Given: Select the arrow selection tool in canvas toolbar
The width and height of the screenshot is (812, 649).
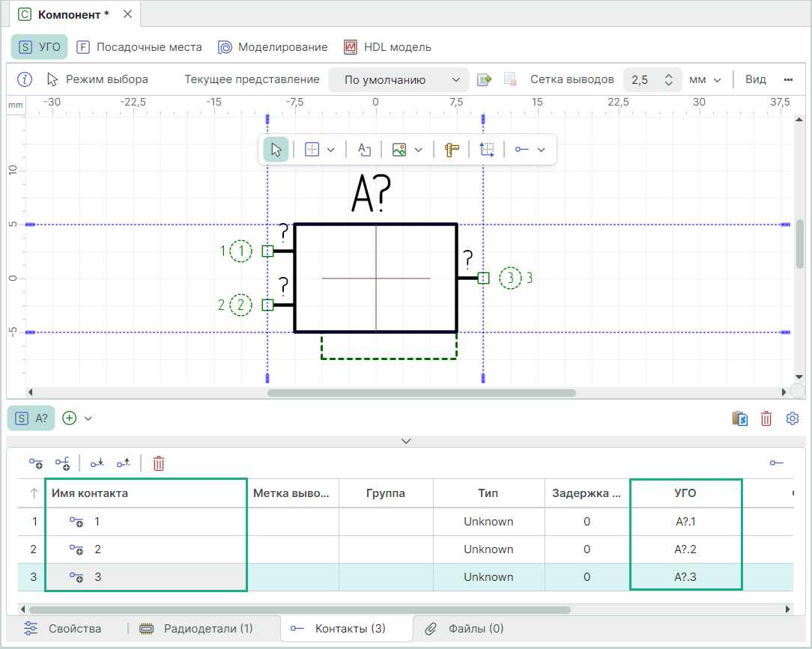Looking at the screenshot, I should click(276, 150).
